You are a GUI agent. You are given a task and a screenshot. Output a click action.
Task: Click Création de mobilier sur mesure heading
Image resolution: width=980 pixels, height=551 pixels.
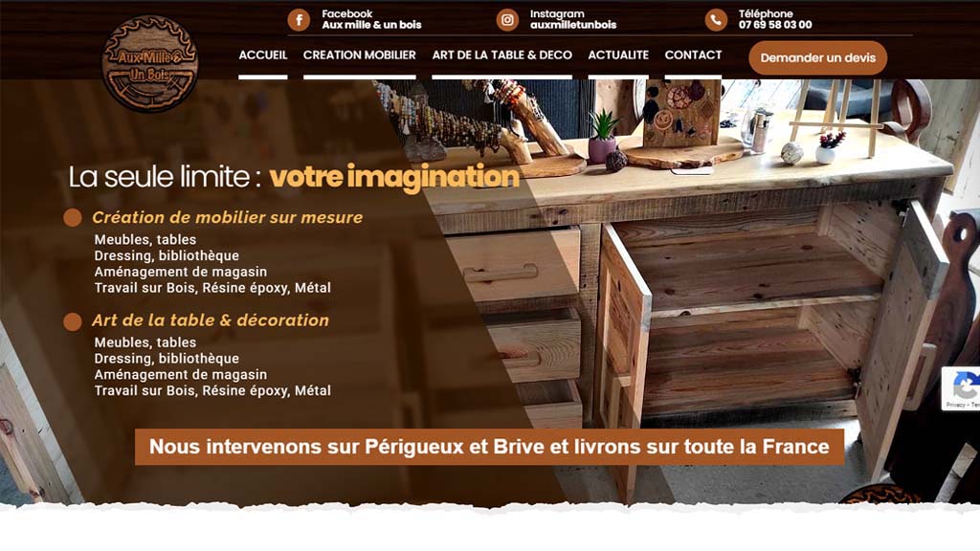click(x=228, y=217)
